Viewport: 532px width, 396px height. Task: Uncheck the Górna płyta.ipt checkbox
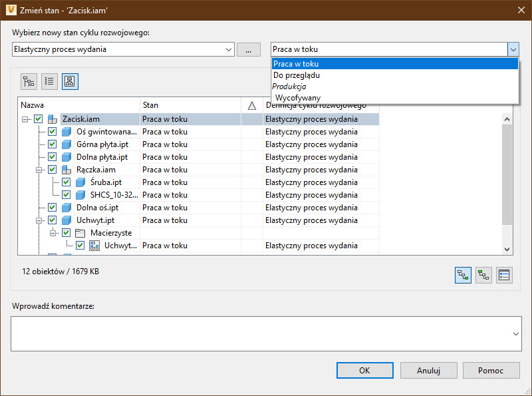point(52,144)
